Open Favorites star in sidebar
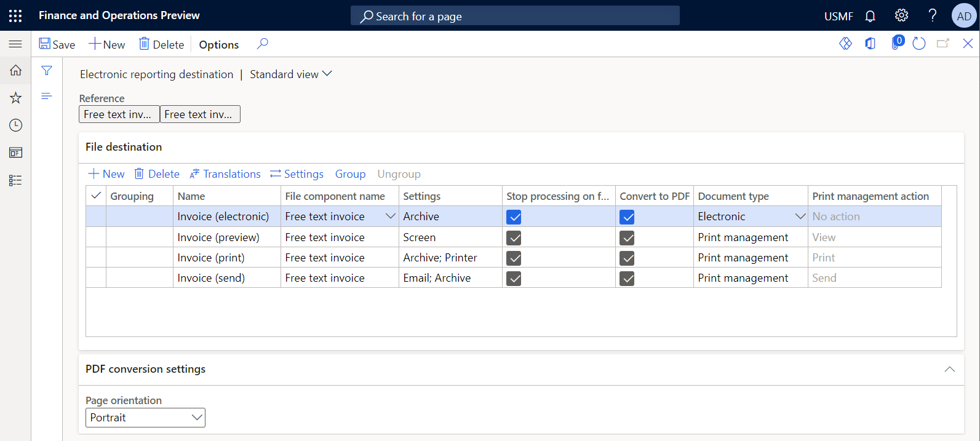This screenshot has height=441, width=980. click(x=15, y=98)
